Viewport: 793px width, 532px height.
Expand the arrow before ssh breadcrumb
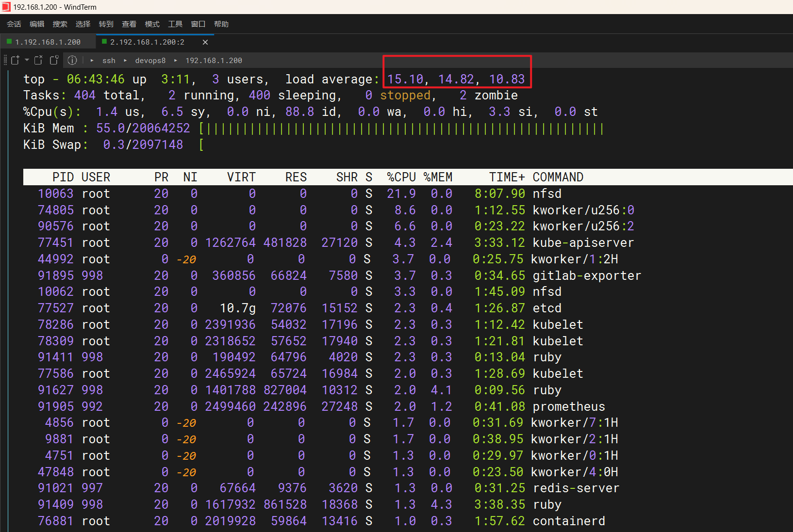click(92, 61)
